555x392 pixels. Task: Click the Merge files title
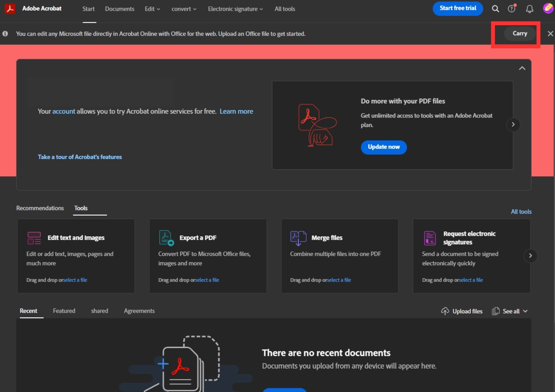click(x=327, y=238)
